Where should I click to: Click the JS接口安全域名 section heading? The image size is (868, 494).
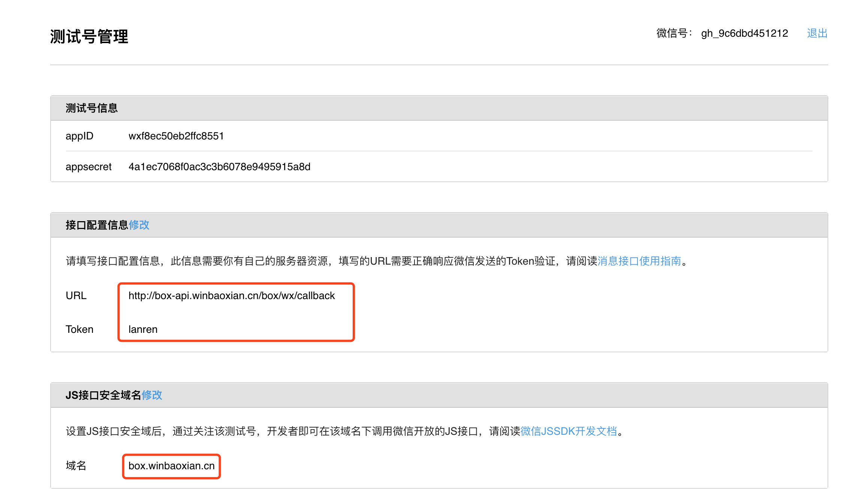(x=103, y=395)
